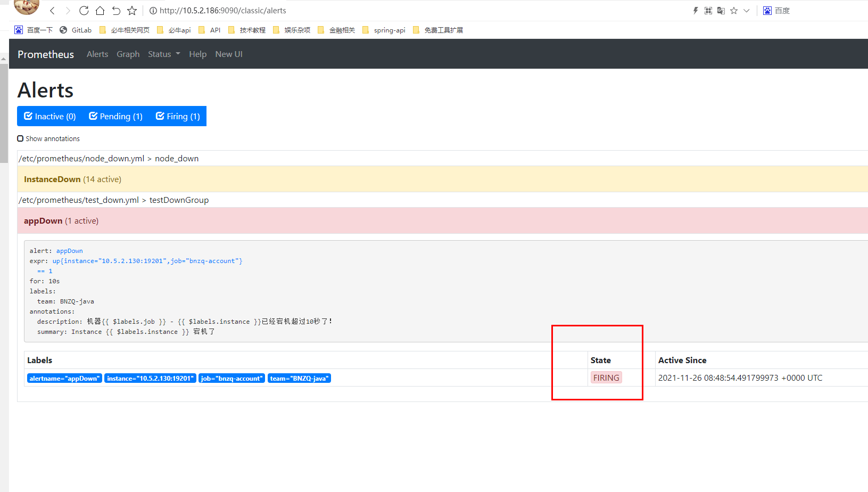This screenshot has width=868, height=492.
Task: Click the test_down.yml rule file path
Action: [x=79, y=200]
